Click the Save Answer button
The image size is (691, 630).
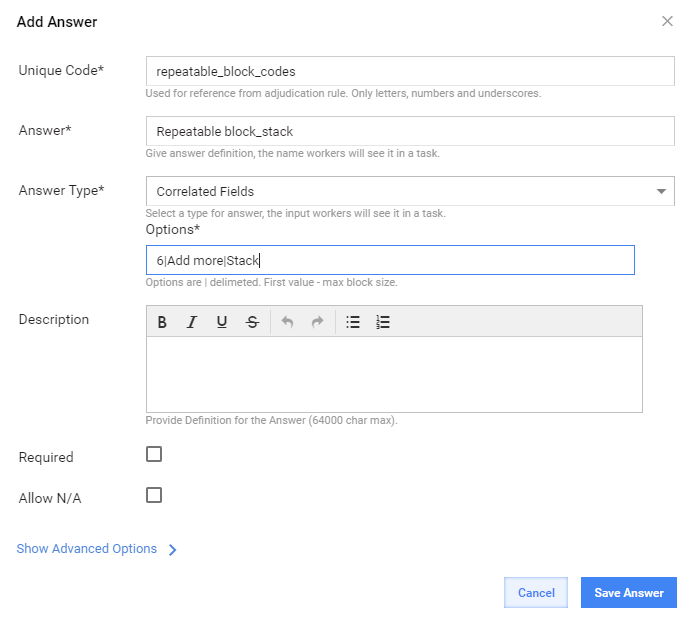tap(629, 593)
